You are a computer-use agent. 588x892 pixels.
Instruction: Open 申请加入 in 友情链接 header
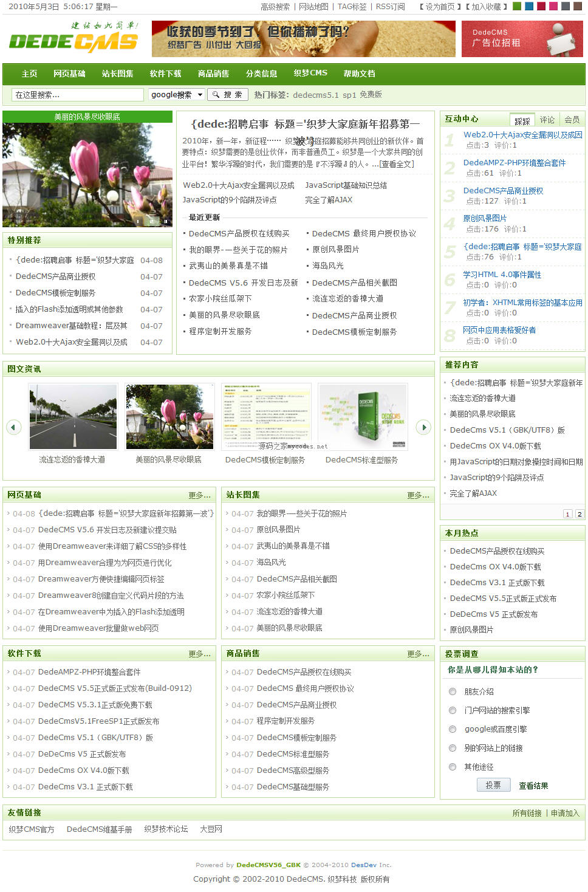pyautogui.click(x=565, y=813)
